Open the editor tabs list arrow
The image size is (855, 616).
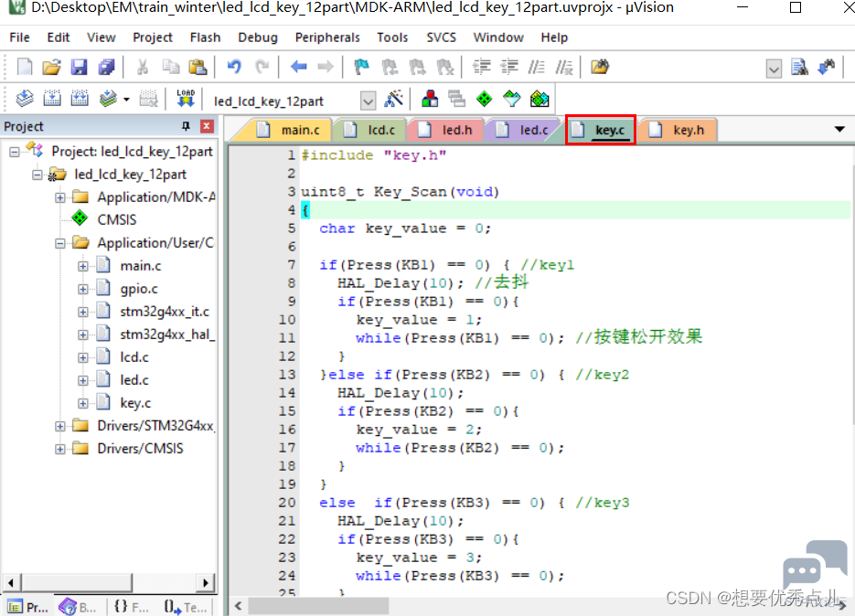click(839, 129)
